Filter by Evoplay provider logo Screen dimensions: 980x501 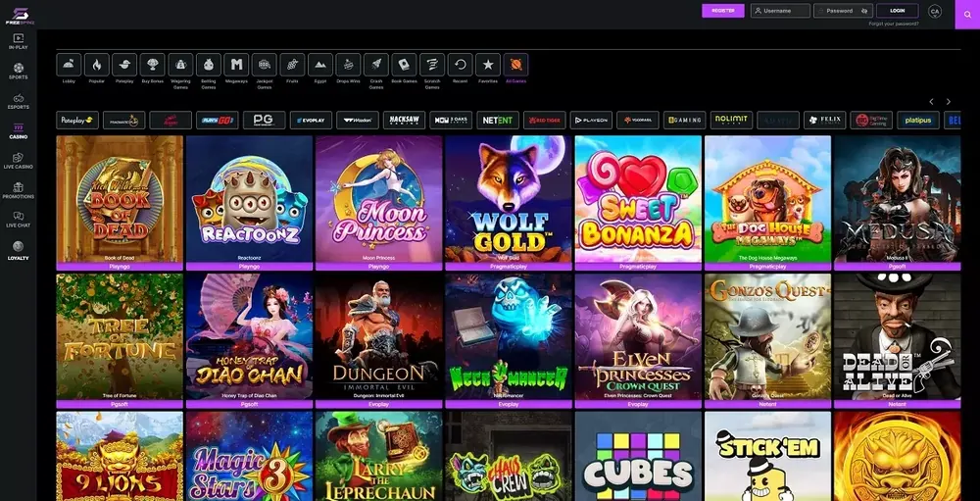311,120
